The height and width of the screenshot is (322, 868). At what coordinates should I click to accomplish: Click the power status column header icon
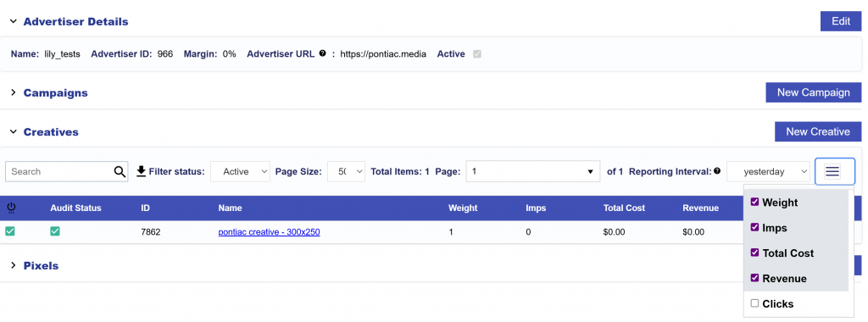[12, 208]
